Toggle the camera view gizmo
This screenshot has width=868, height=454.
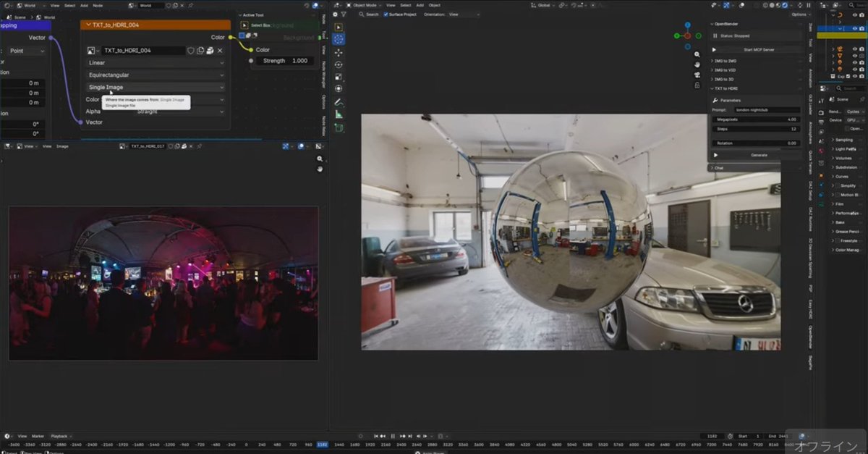pos(697,75)
